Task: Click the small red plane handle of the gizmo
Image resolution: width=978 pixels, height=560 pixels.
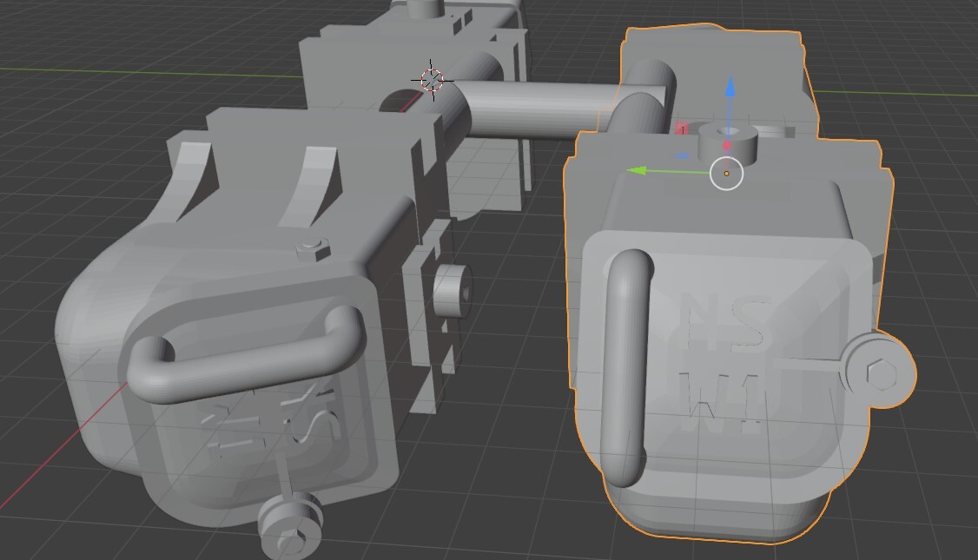Action: (x=683, y=129)
